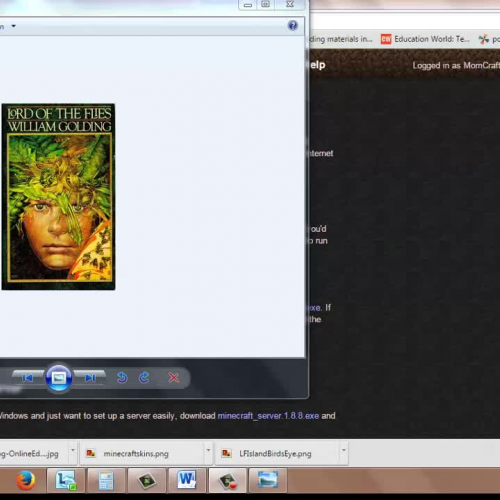
Task: Open the bookmark ending in 'ding materials in...'
Action: (340, 39)
